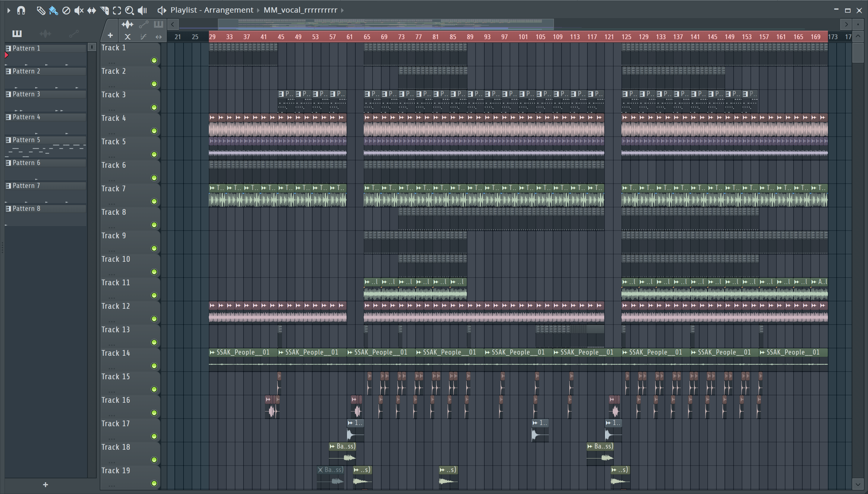
Task: Open the Playlist - Arrangement dropdown
Action: (x=212, y=10)
